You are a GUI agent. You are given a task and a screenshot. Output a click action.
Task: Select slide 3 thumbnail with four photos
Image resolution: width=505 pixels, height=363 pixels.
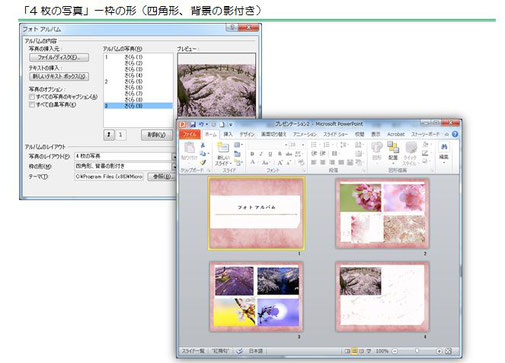click(x=256, y=296)
